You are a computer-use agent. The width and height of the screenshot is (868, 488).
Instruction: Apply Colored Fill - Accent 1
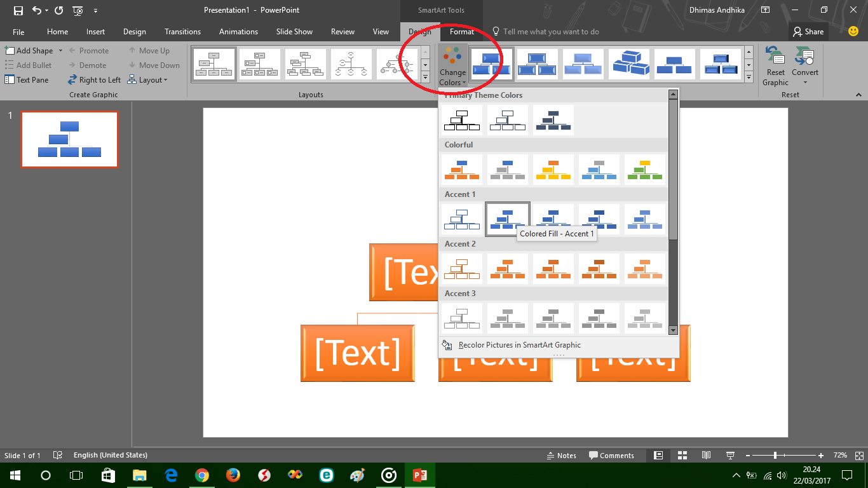pyautogui.click(x=508, y=219)
